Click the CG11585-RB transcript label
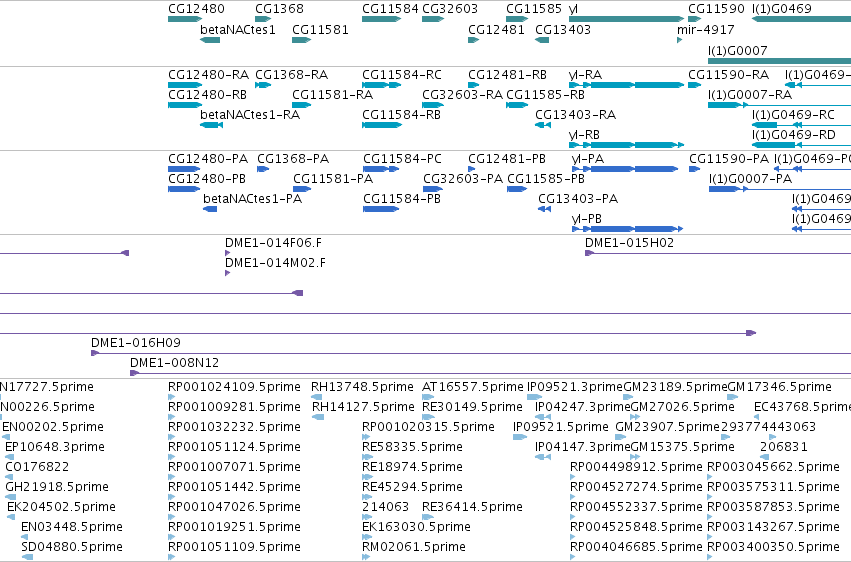Image resolution: width=851 pixels, height=562 pixels. coord(545,94)
